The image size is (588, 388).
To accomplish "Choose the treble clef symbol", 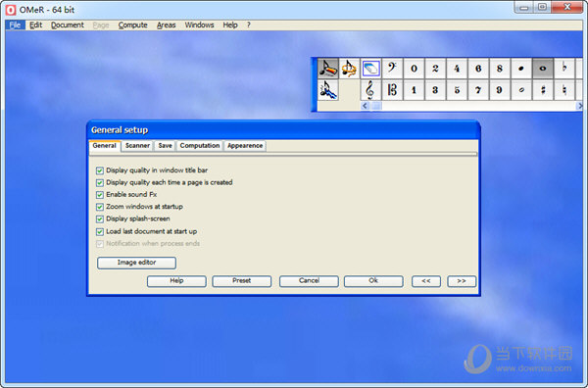I will [370, 90].
